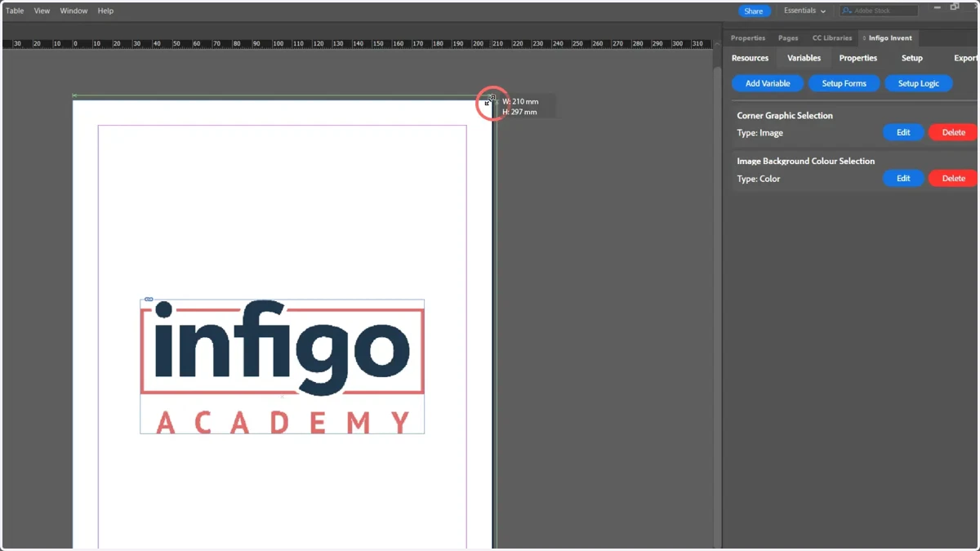Select the Properties panel tab beside Pages
This screenshot has width=980, height=551.
click(x=748, y=38)
